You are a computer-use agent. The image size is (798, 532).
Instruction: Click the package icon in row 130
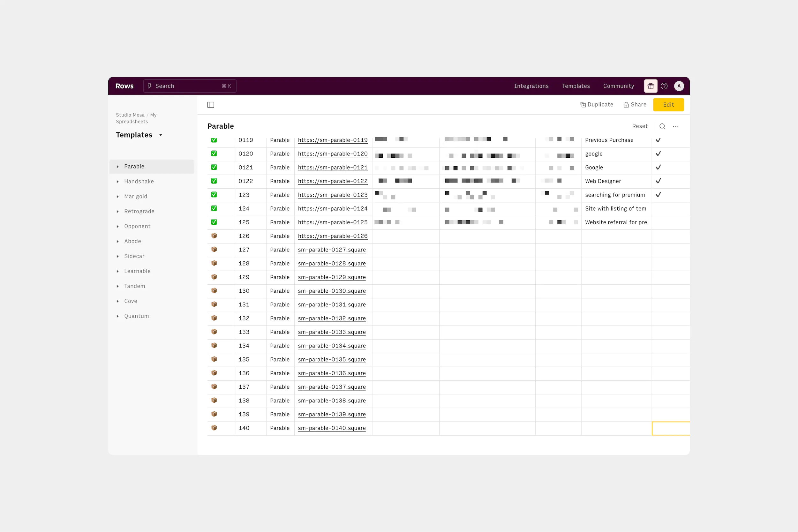(214, 291)
